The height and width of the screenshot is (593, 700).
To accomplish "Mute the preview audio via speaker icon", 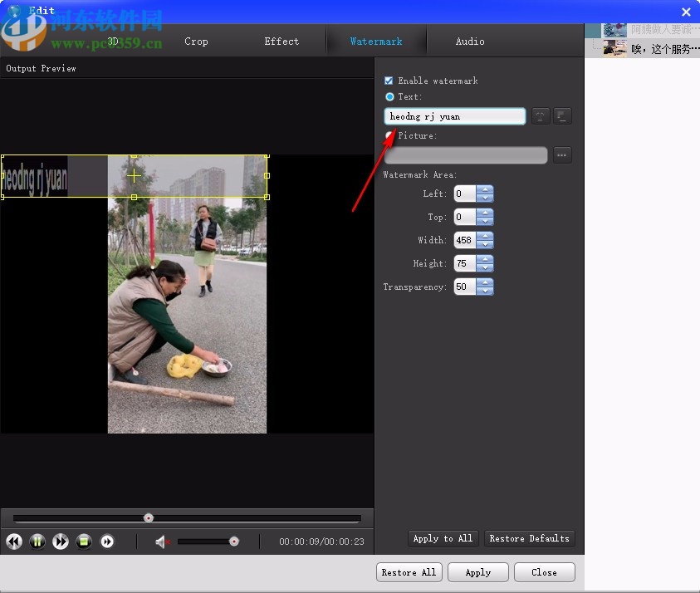I will [160, 542].
